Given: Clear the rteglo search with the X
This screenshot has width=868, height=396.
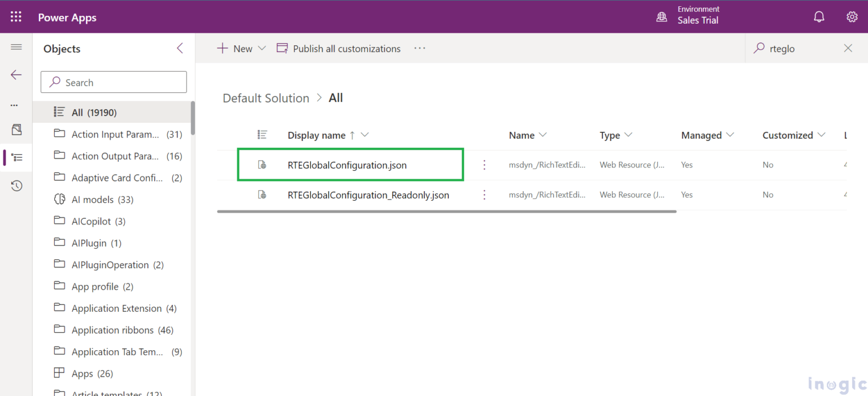Looking at the screenshot, I should (848, 48).
